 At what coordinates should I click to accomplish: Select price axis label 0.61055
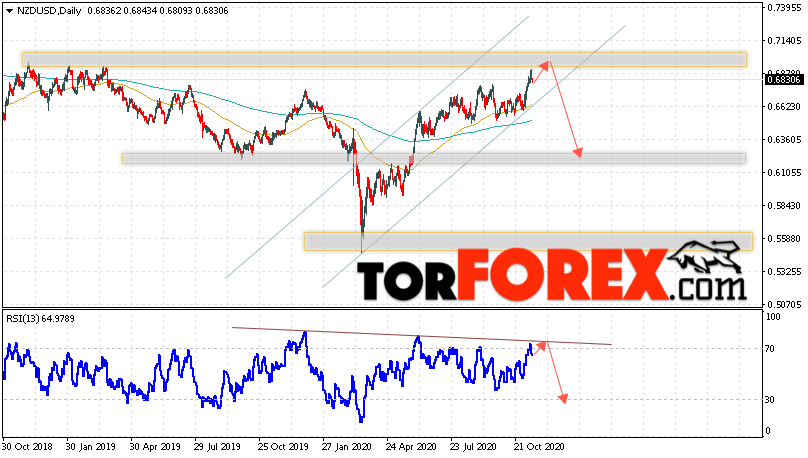click(784, 173)
